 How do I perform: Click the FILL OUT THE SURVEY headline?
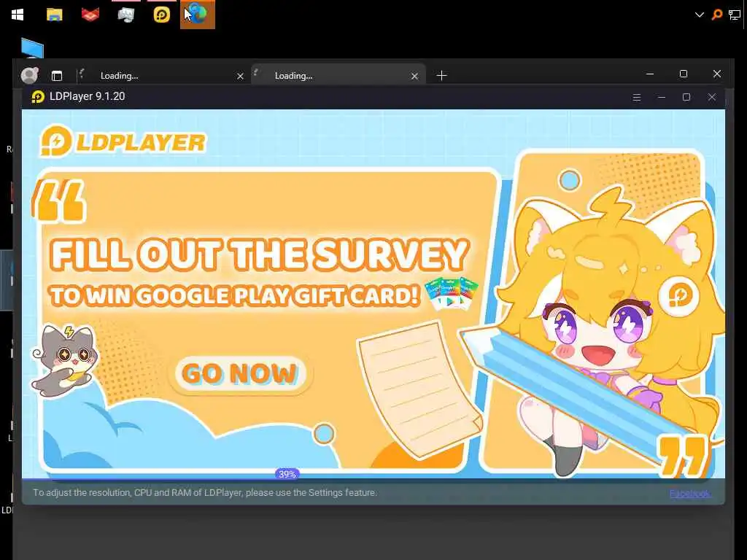coord(260,254)
